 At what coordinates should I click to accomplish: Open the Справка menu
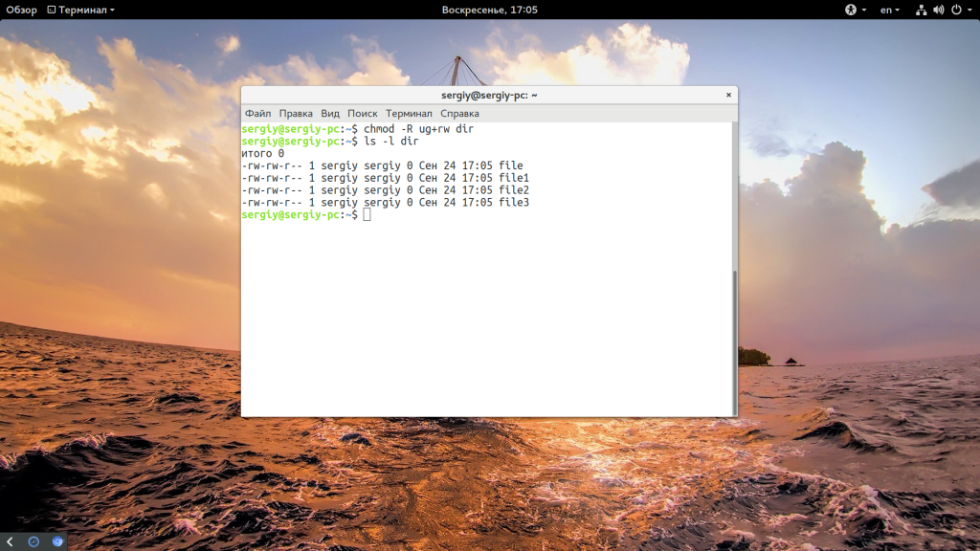(459, 113)
